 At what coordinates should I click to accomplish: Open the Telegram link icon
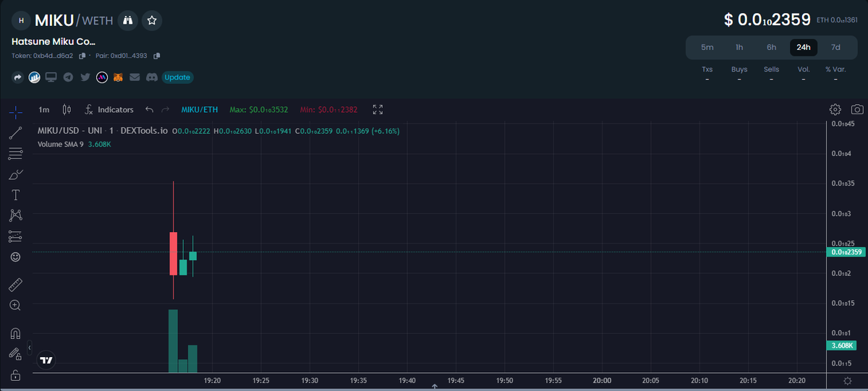coord(68,77)
